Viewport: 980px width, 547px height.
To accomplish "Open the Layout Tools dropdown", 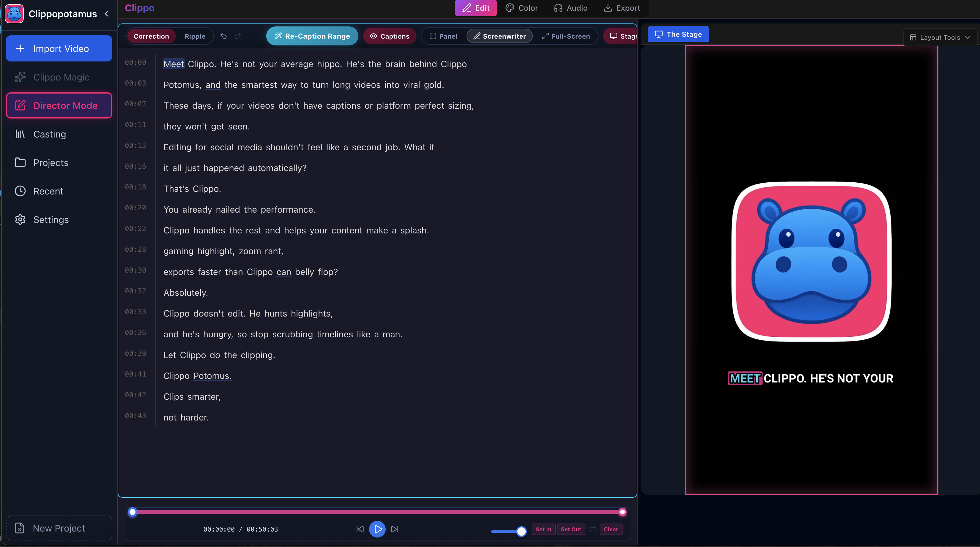I will coord(940,37).
